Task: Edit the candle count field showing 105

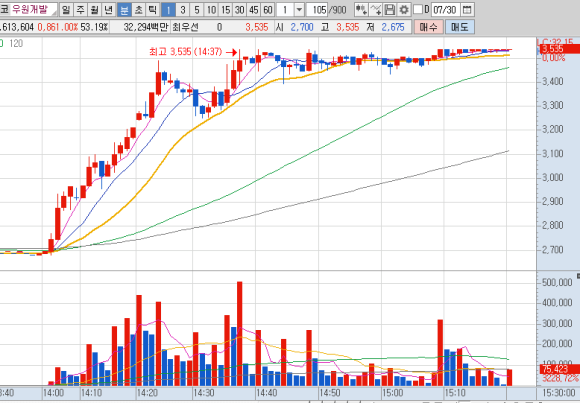Action: 317,10
